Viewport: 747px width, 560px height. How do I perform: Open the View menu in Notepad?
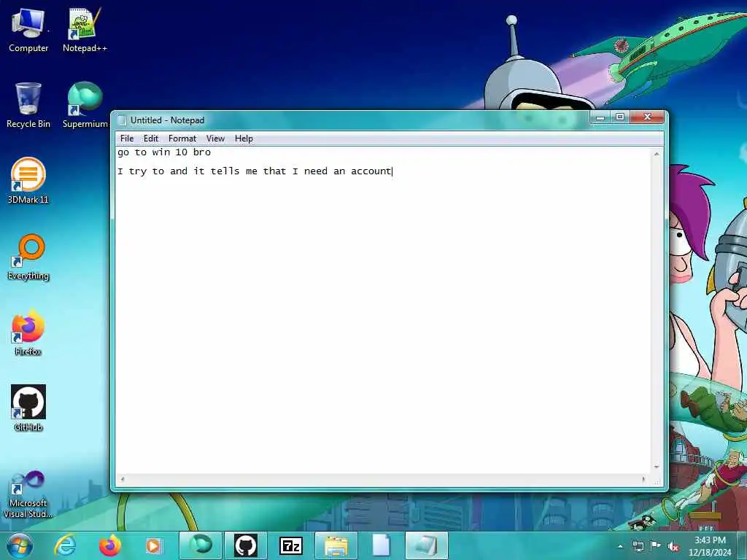click(215, 139)
